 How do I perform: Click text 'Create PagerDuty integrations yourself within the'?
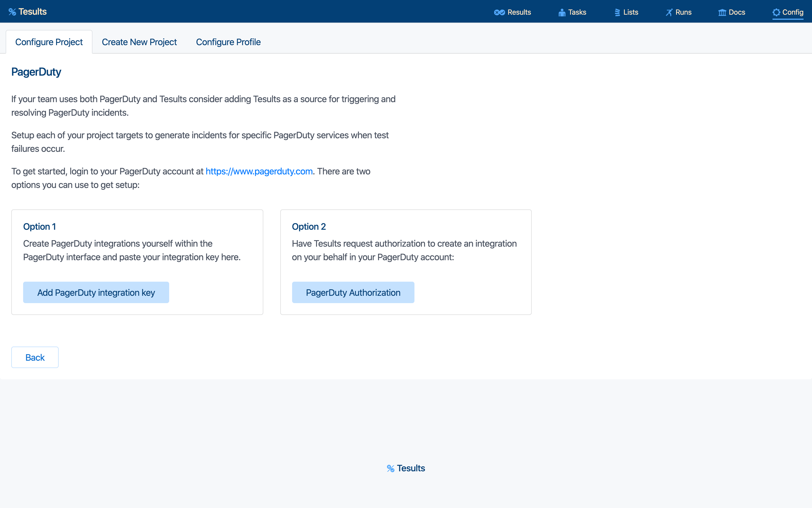(118, 244)
